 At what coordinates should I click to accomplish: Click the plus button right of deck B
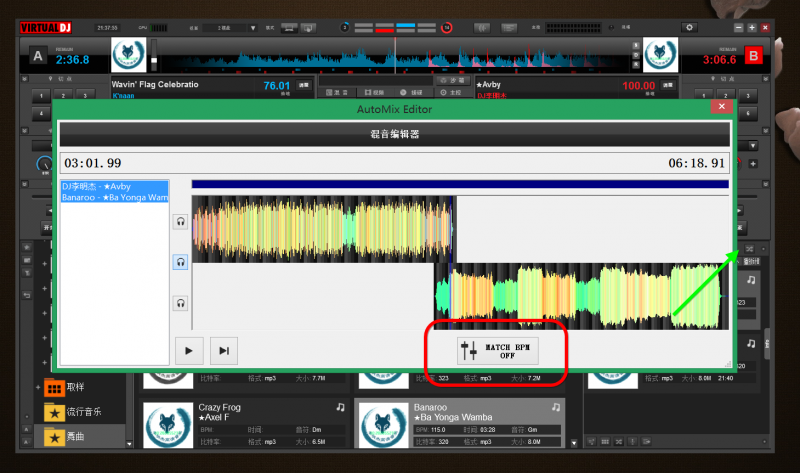click(x=753, y=164)
